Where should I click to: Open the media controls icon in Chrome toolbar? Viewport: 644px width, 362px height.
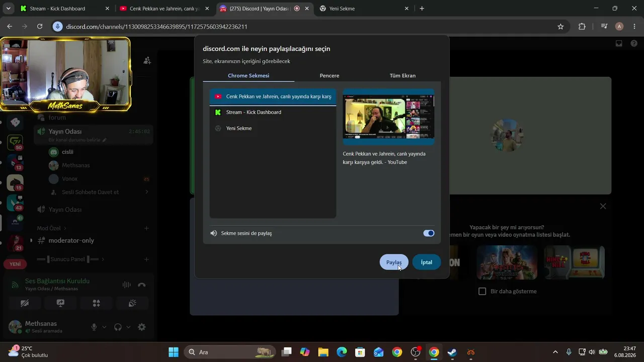(x=604, y=27)
